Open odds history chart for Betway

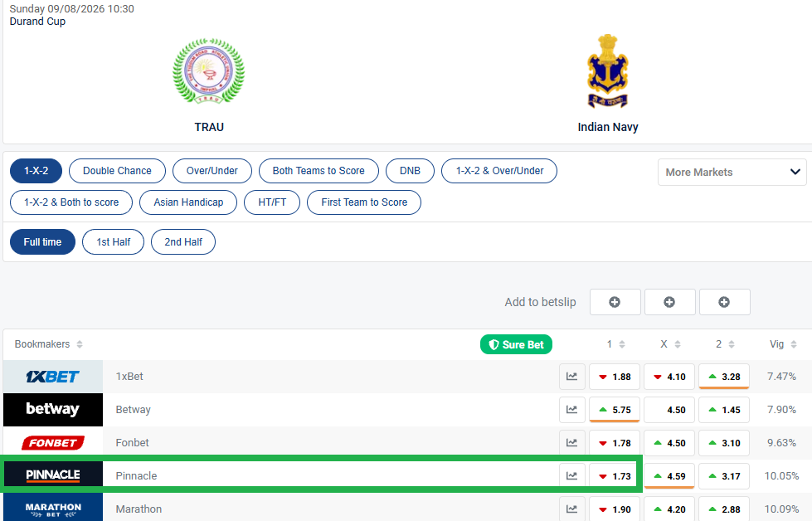point(571,410)
